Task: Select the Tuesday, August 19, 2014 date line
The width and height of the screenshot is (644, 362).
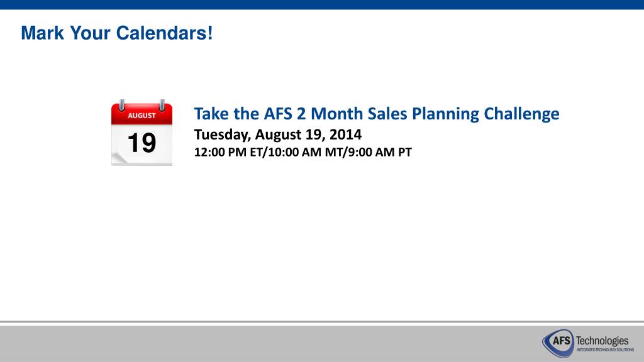Action: coord(277,134)
